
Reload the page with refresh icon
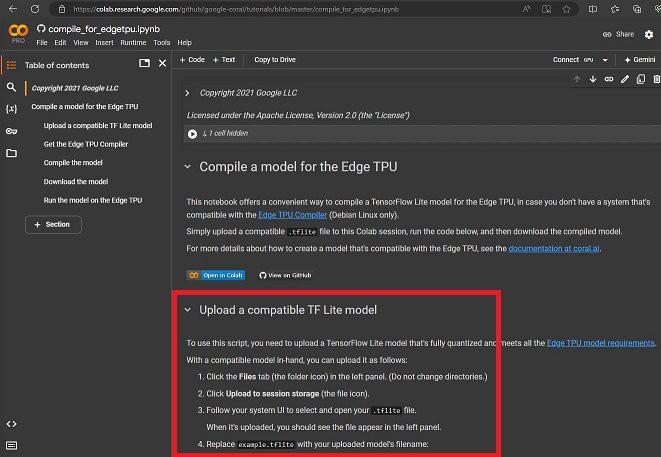35,8
